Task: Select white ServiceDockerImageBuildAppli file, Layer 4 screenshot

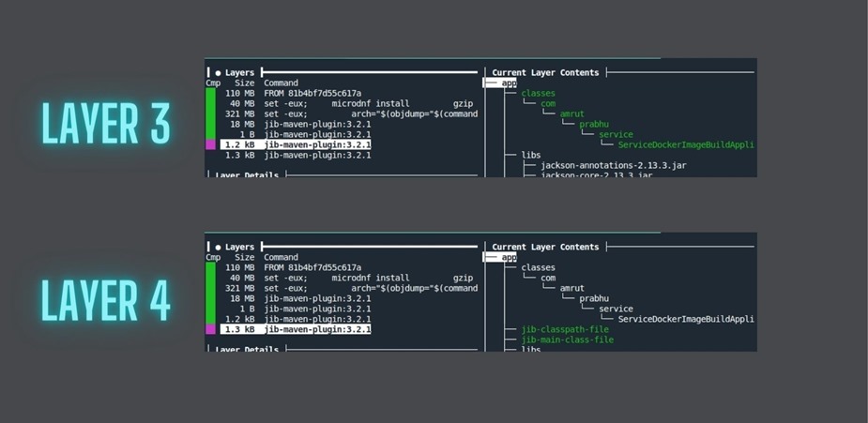Action: (686, 319)
